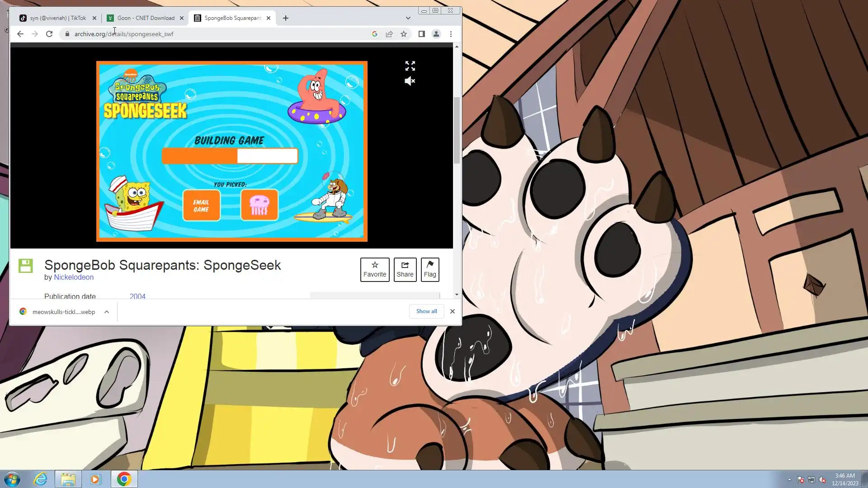Image resolution: width=868 pixels, height=488 pixels.
Task: Toggle the Chrome side panel
Action: [x=421, y=34]
